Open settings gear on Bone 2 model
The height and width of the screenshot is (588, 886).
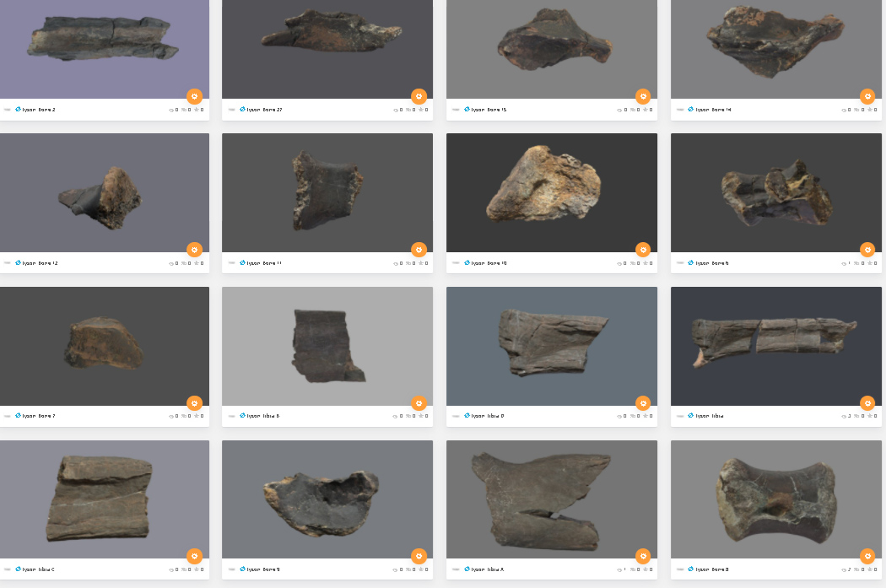coord(194,96)
